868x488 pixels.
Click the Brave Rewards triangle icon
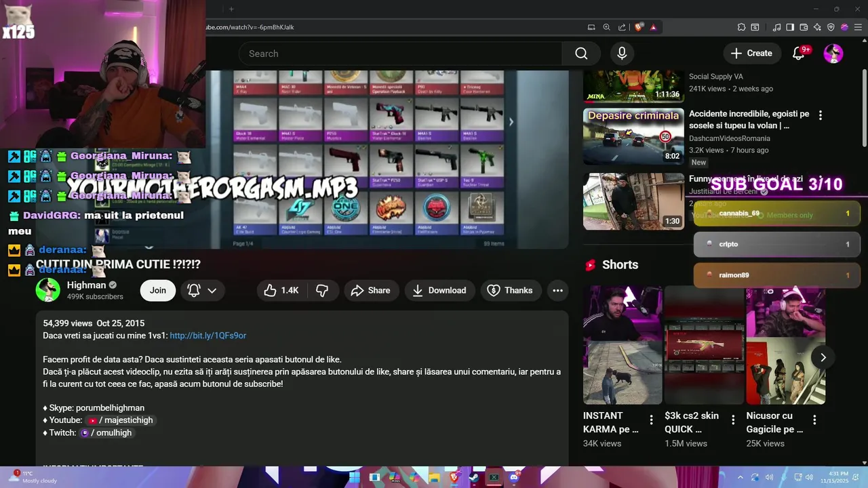pyautogui.click(x=653, y=27)
